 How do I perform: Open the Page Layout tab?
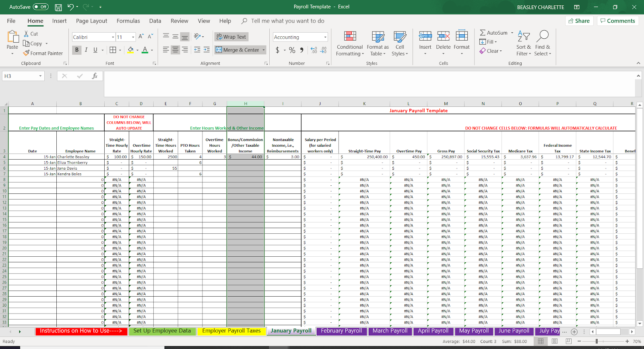(x=91, y=21)
